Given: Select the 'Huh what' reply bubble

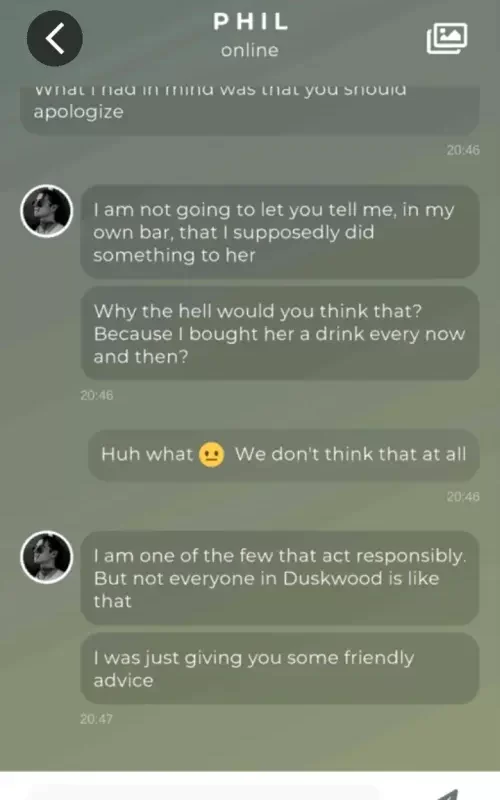Looking at the screenshot, I should [x=284, y=455].
